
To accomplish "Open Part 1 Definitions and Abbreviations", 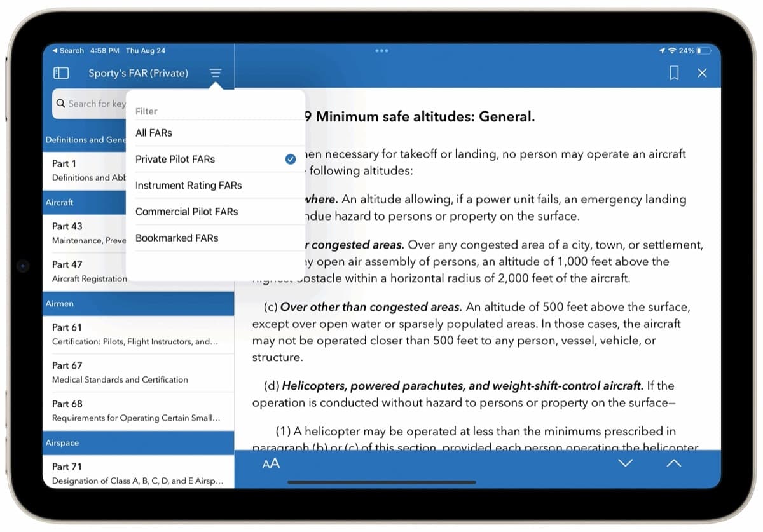I will click(x=85, y=170).
